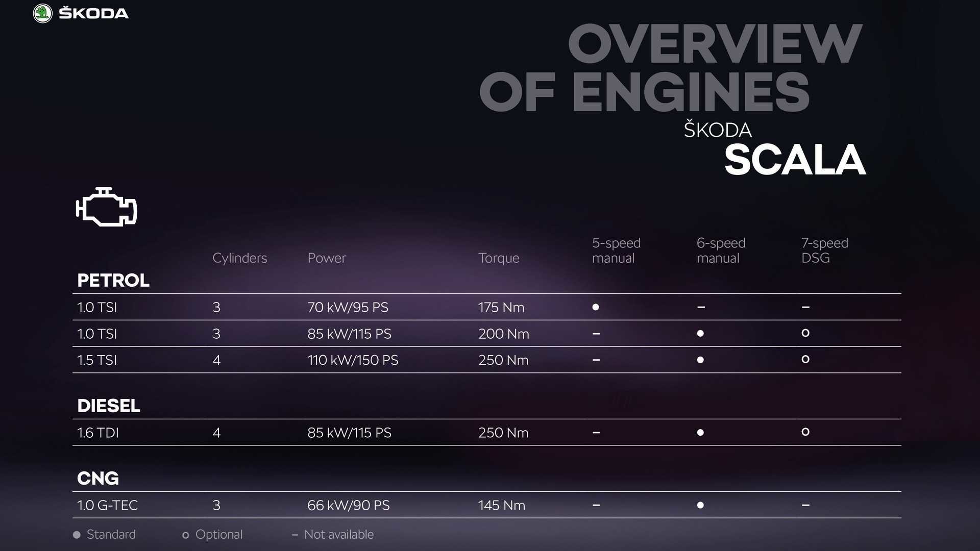Select optional 7-speed DSG circle for 1.5 TSI
980x551 pixels.
pyautogui.click(x=805, y=359)
